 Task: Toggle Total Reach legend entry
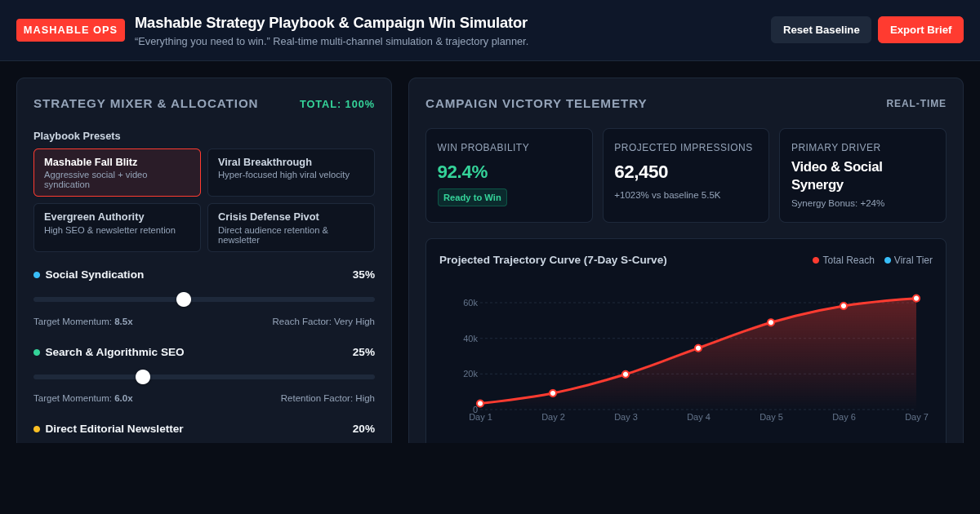point(843,260)
